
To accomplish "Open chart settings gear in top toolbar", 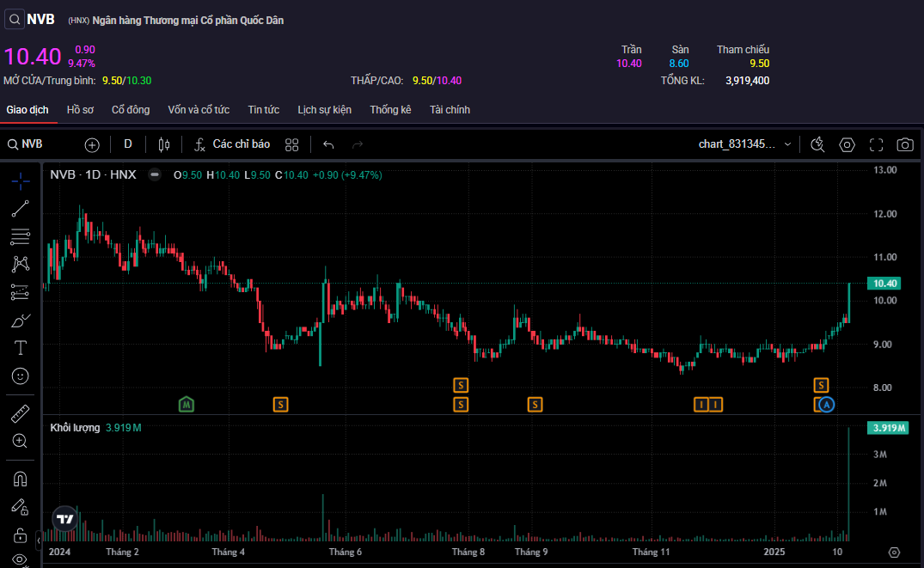I will 847,144.
